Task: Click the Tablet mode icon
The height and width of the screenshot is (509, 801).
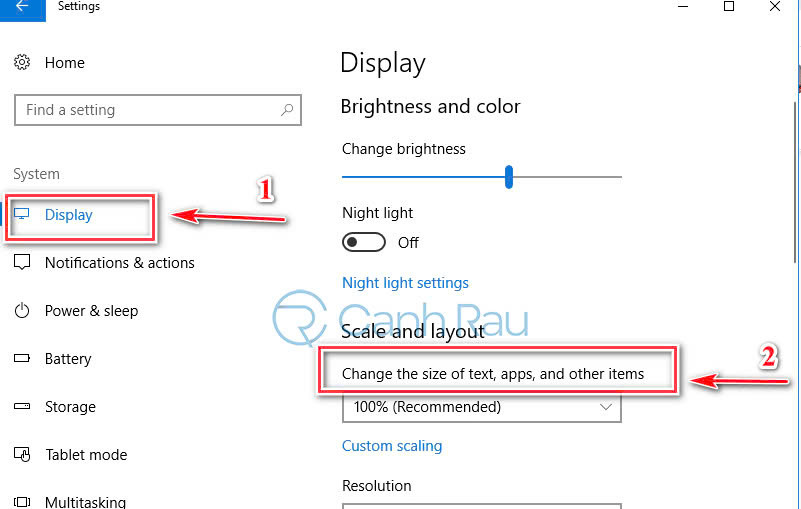Action: point(22,455)
